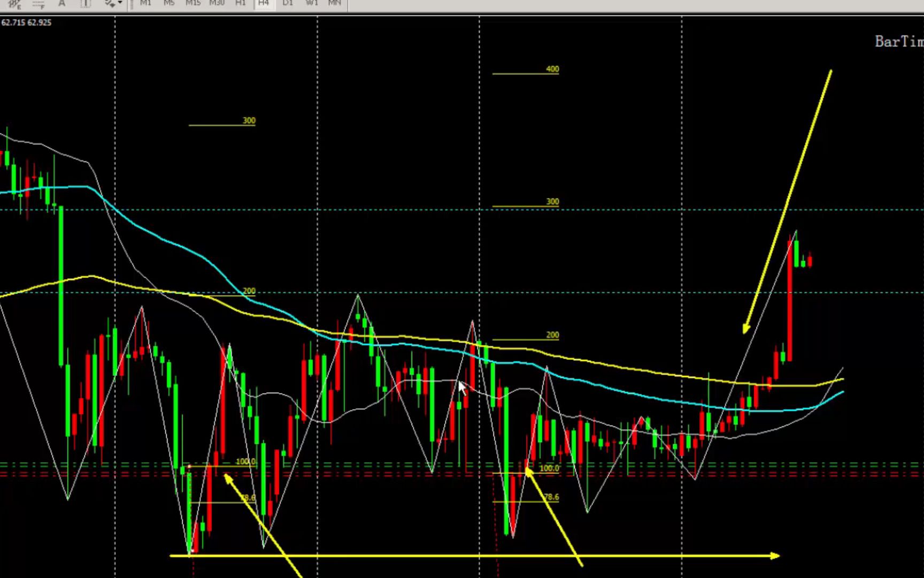This screenshot has width=924, height=578.
Task: Switch chart to W1 timeframe
Action: (x=311, y=3)
